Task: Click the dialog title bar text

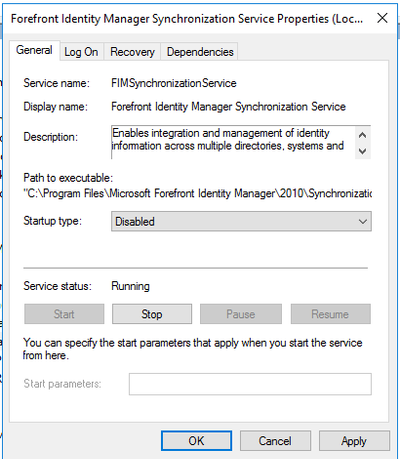Action: point(187,19)
